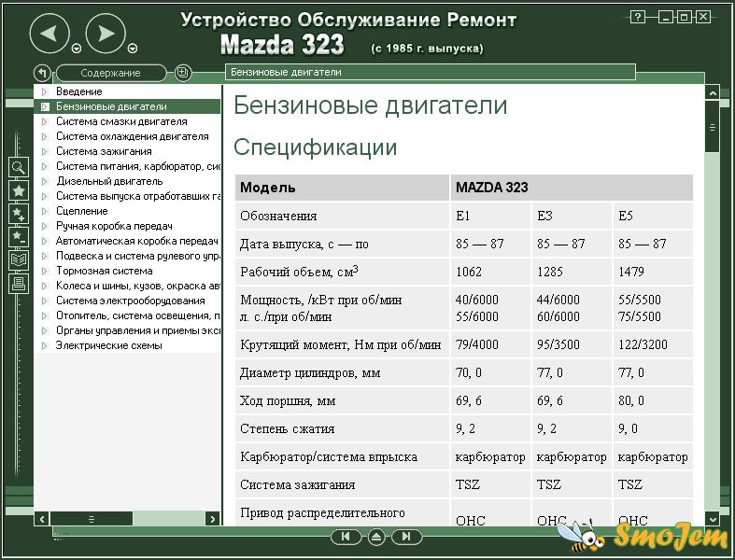Screen dimensions: 735x560
Task: Click the expand-all icon right of Содержание
Action: (183, 73)
